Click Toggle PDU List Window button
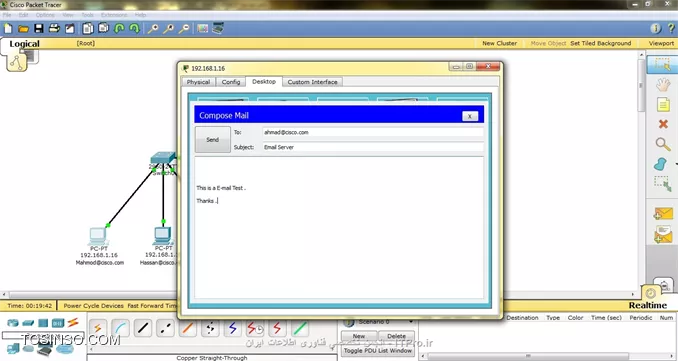This screenshot has width=678, height=361. point(378,351)
